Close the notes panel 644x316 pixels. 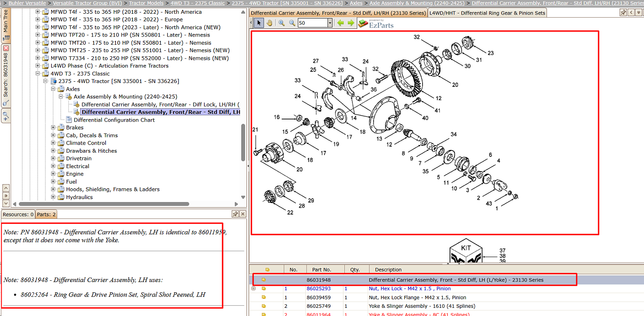[243, 214]
